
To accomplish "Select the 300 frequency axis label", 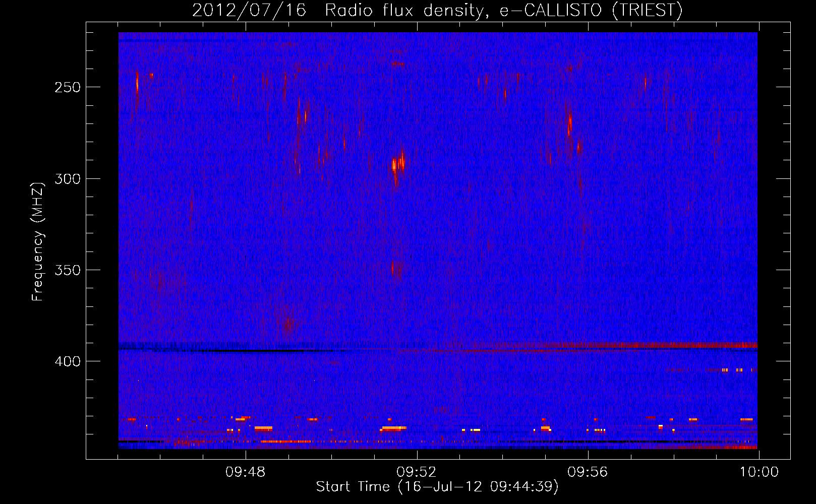I will pyautogui.click(x=68, y=179).
